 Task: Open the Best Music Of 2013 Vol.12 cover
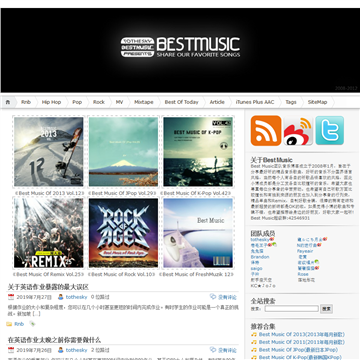click(x=49, y=152)
